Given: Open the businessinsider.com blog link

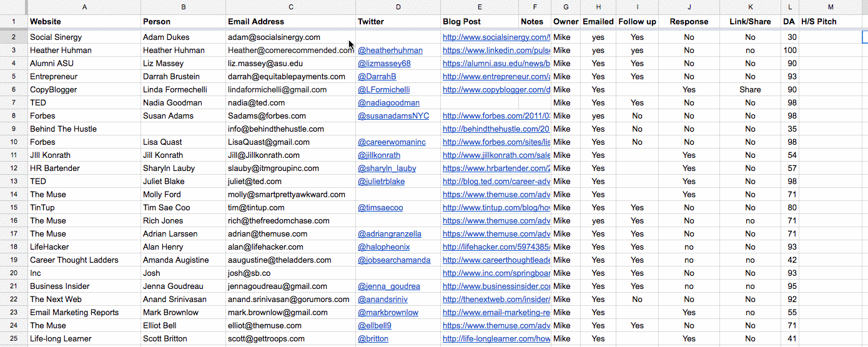Looking at the screenshot, I should click(496, 286).
